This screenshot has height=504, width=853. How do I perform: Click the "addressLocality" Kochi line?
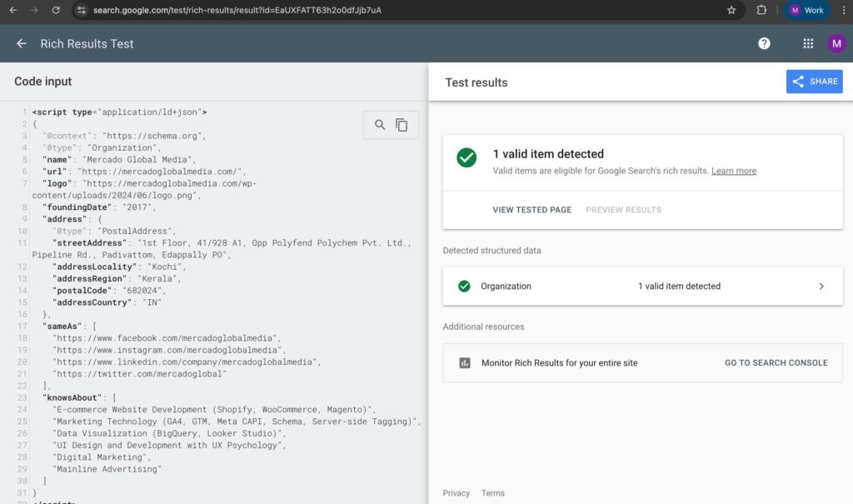(x=119, y=267)
